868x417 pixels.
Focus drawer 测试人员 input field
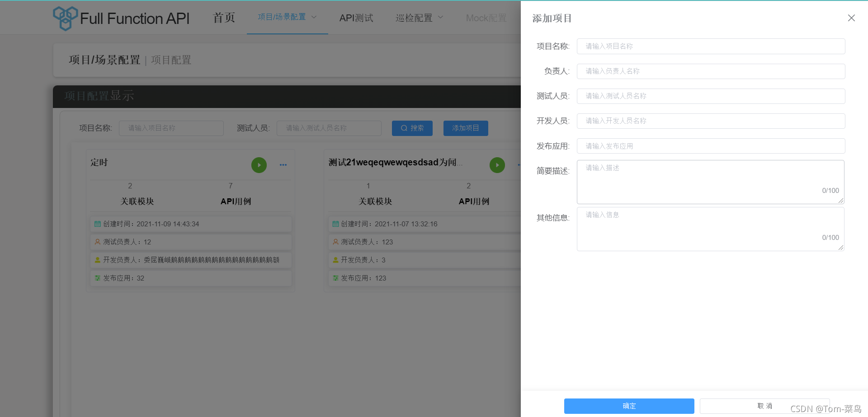click(711, 96)
